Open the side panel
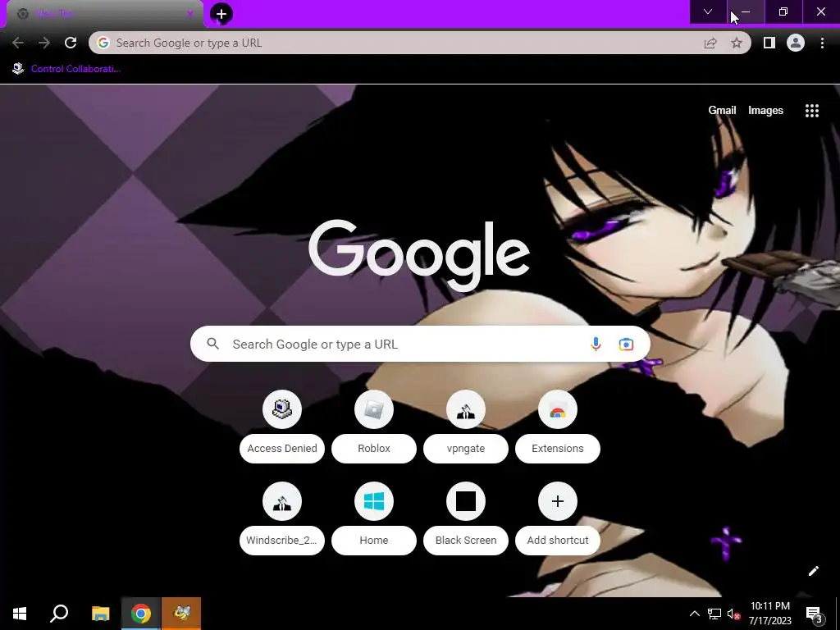The image size is (840, 630). [769, 43]
